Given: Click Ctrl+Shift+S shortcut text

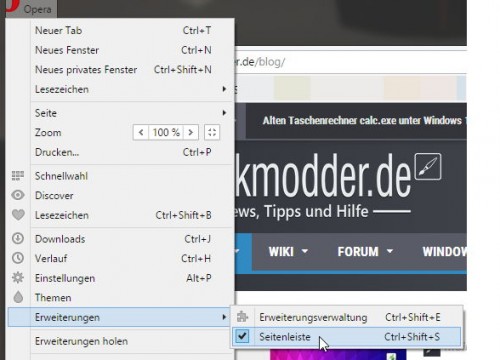Looking at the screenshot, I should point(412,337).
